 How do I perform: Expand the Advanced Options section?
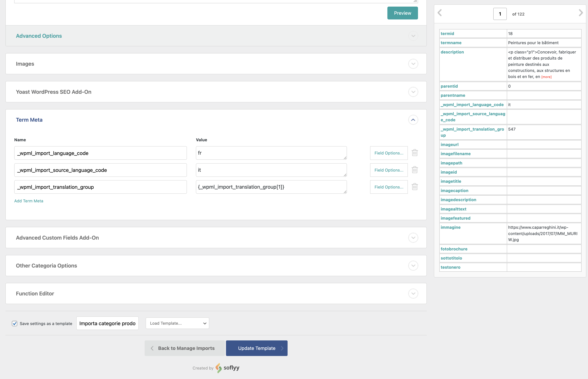[413, 36]
